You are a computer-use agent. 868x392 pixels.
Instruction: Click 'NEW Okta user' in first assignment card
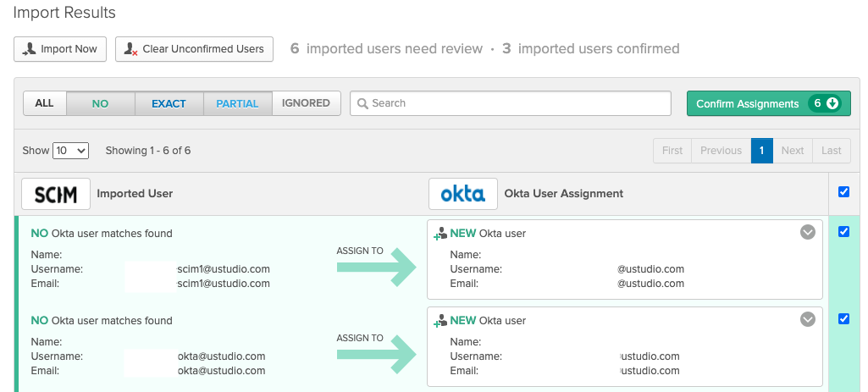pyautogui.click(x=488, y=234)
